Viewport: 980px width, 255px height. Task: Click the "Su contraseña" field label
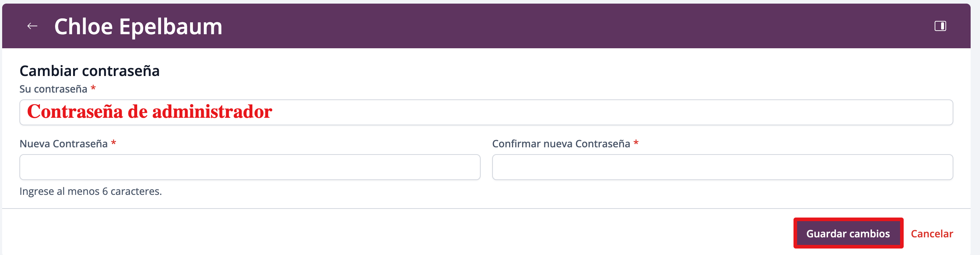(53, 89)
